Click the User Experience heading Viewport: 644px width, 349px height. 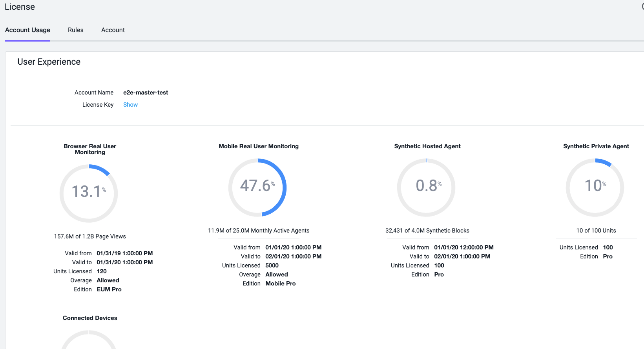coord(49,62)
